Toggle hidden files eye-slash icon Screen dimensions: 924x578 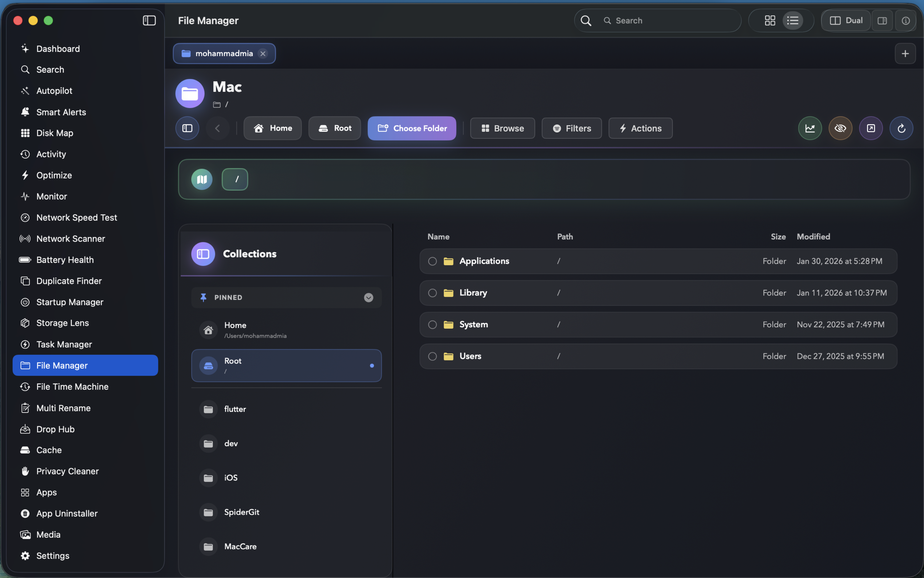click(x=840, y=128)
